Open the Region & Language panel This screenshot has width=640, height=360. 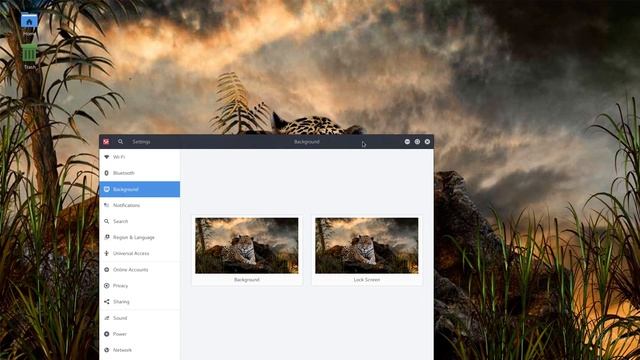pos(140,237)
